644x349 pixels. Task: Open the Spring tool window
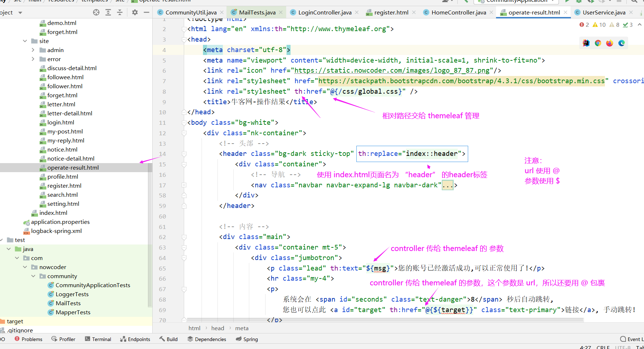coord(247,339)
